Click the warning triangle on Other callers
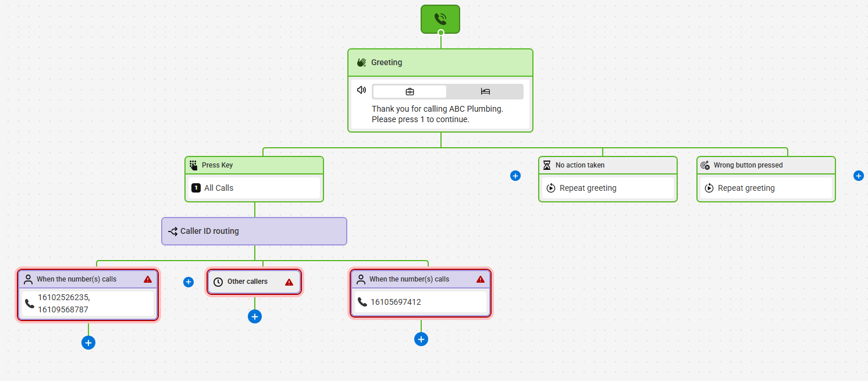This screenshot has width=868, height=381. [x=289, y=282]
